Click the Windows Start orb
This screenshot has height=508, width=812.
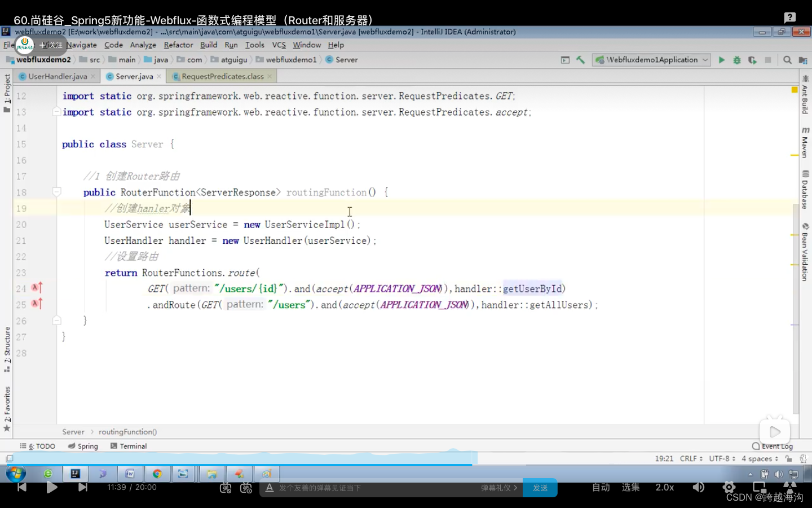(16, 474)
